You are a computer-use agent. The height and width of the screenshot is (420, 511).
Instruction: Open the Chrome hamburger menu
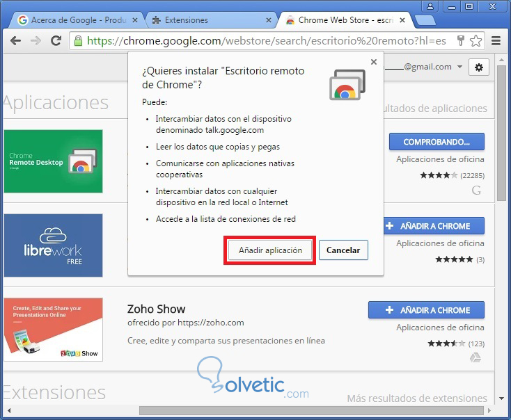pyautogui.click(x=496, y=41)
